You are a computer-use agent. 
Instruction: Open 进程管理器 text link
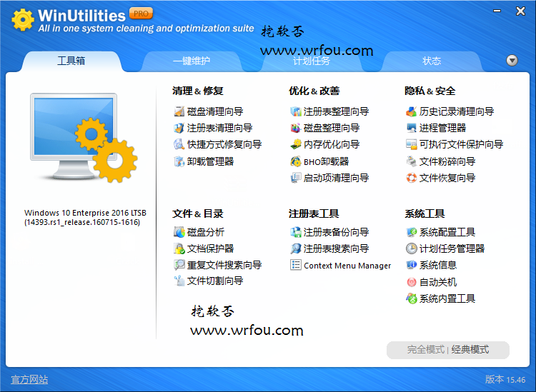tap(442, 128)
